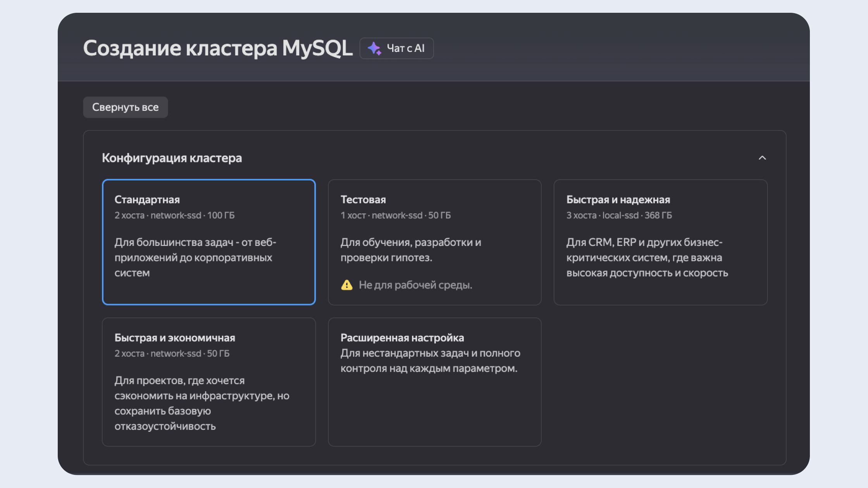Image resolution: width=868 pixels, height=488 pixels.
Task: Click text '2 хоста · network-ssd · 100 ГБ'
Action: (174, 215)
